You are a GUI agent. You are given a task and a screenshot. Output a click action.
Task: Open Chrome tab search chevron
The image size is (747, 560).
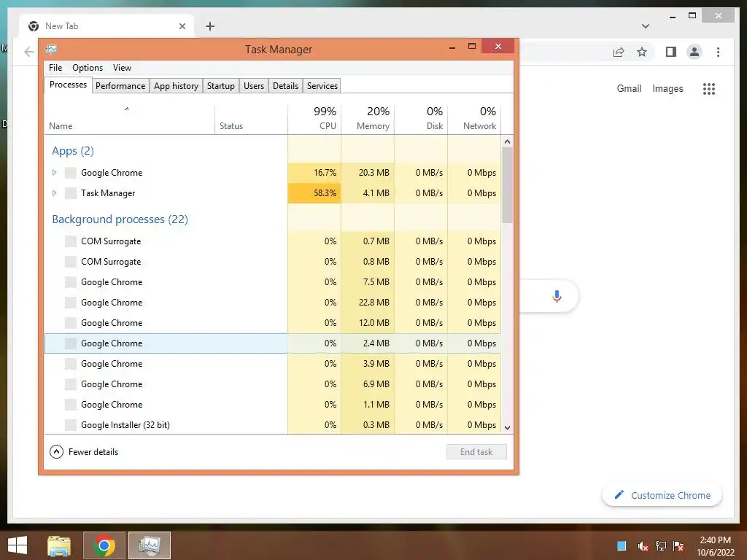646,26
